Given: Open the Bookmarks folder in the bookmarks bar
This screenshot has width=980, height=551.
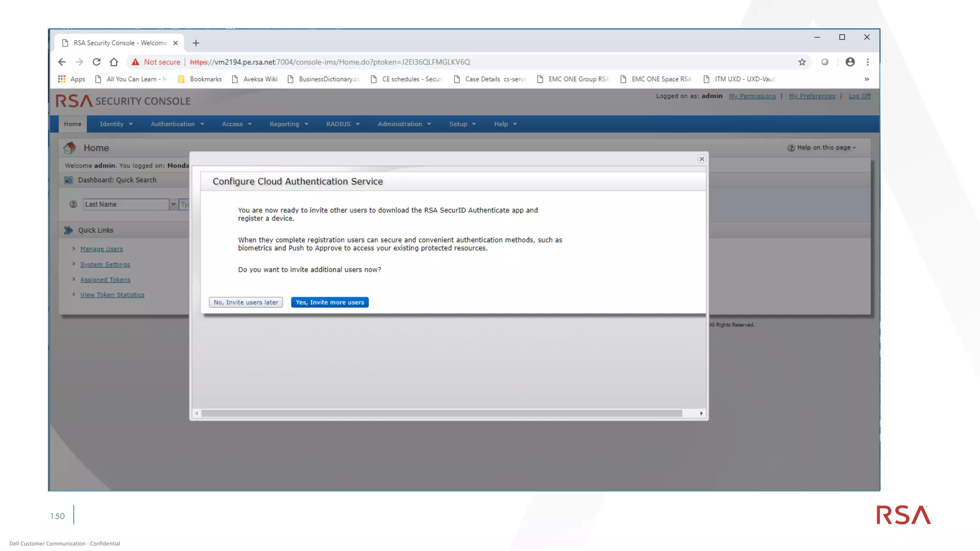Looking at the screenshot, I should (x=200, y=79).
